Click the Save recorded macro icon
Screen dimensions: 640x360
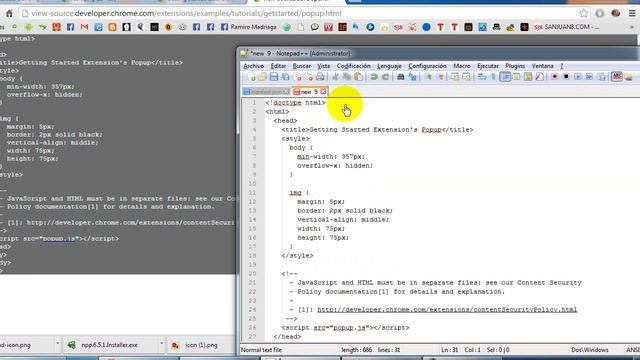(x=601, y=77)
